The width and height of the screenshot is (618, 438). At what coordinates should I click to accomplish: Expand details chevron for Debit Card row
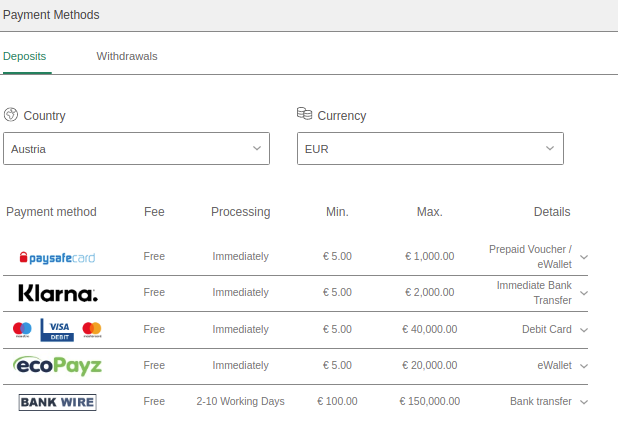click(x=584, y=330)
